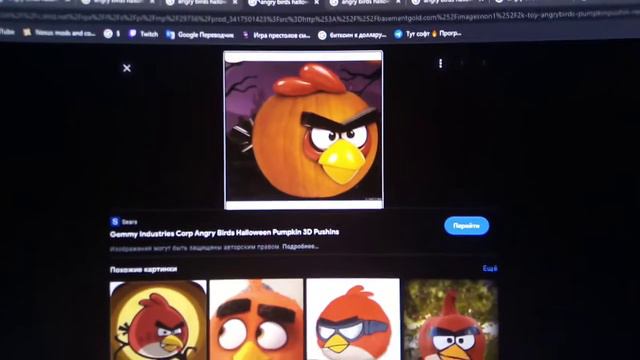Click the blue Перейти button

point(467,226)
